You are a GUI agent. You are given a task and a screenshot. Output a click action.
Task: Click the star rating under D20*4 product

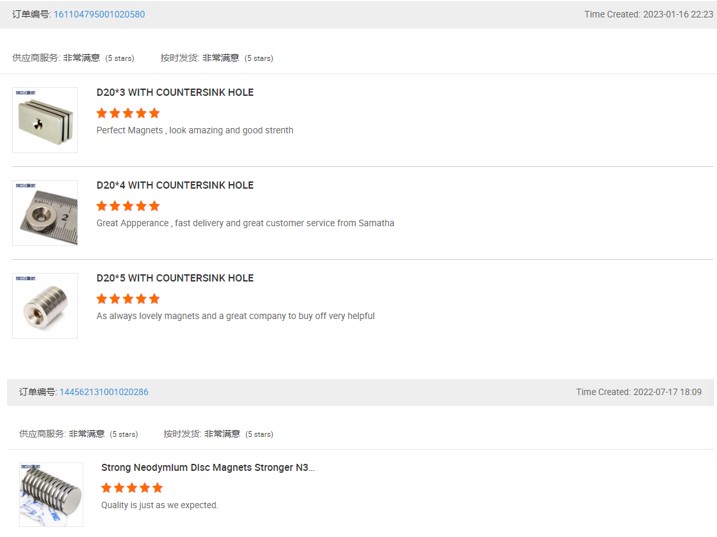(x=128, y=206)
